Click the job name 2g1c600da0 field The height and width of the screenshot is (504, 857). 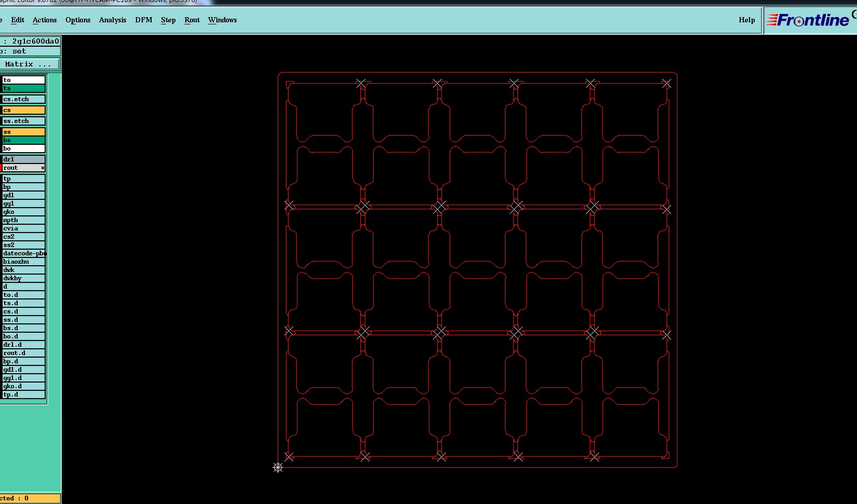(x=30, y=41)
